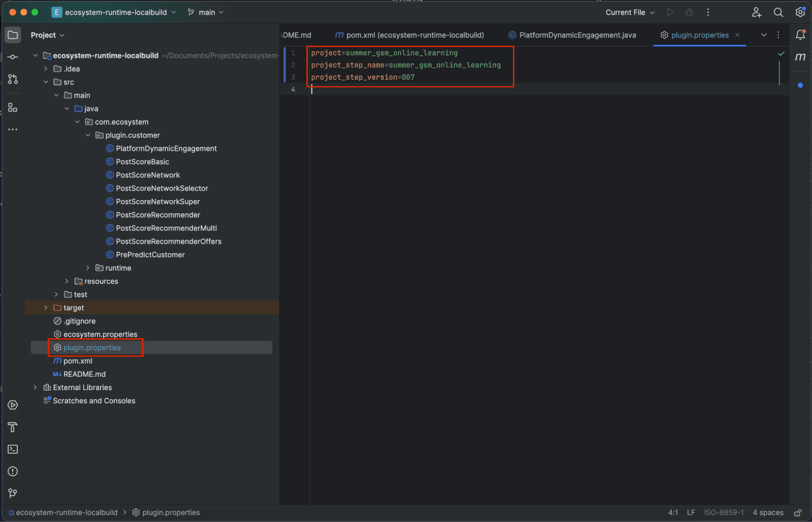Open the Structure tool window
This screenshot has width=812, height=522.
[13, 107]
